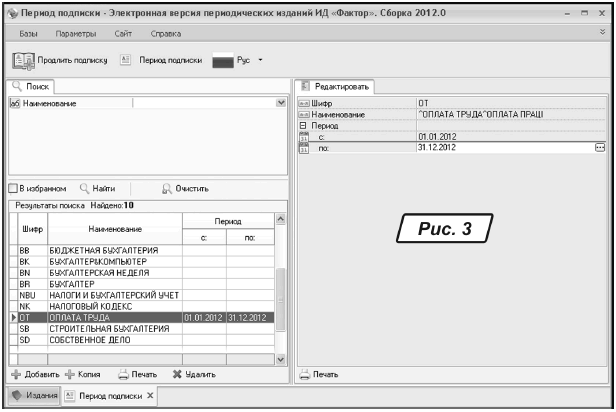
Task: Close the Период подписки tab
Action: pos(150,396)
